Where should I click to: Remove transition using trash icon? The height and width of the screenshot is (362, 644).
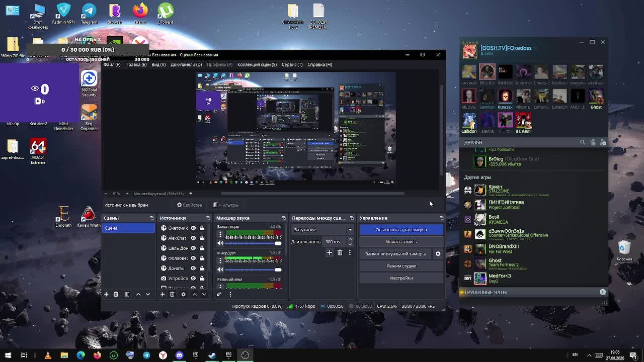pyautogui.click(x=340, y=252)
